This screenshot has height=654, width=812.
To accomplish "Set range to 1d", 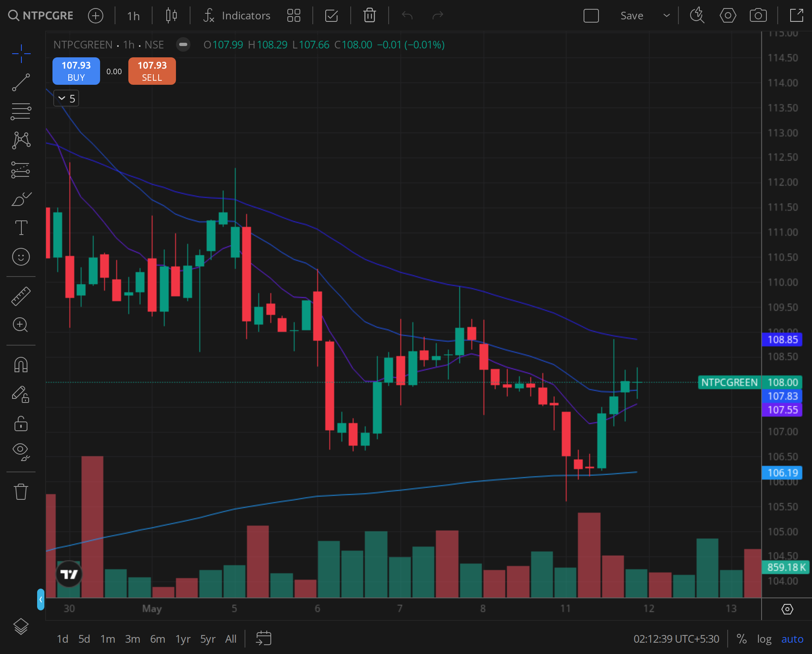I will [62, 639].
